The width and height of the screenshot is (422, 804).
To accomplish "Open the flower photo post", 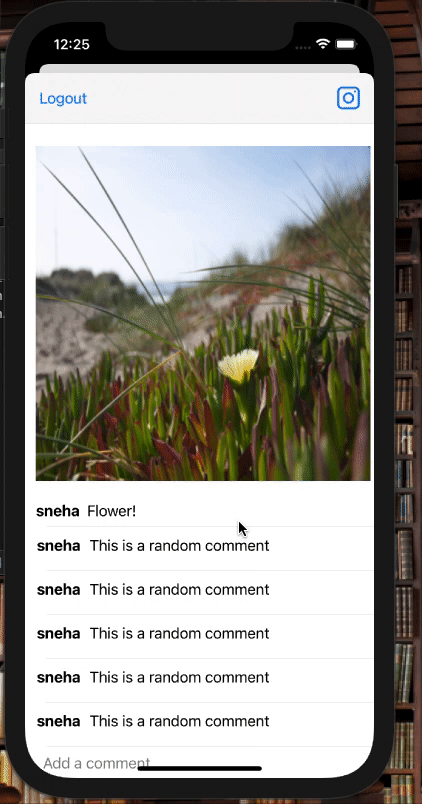I will [203, 313].
